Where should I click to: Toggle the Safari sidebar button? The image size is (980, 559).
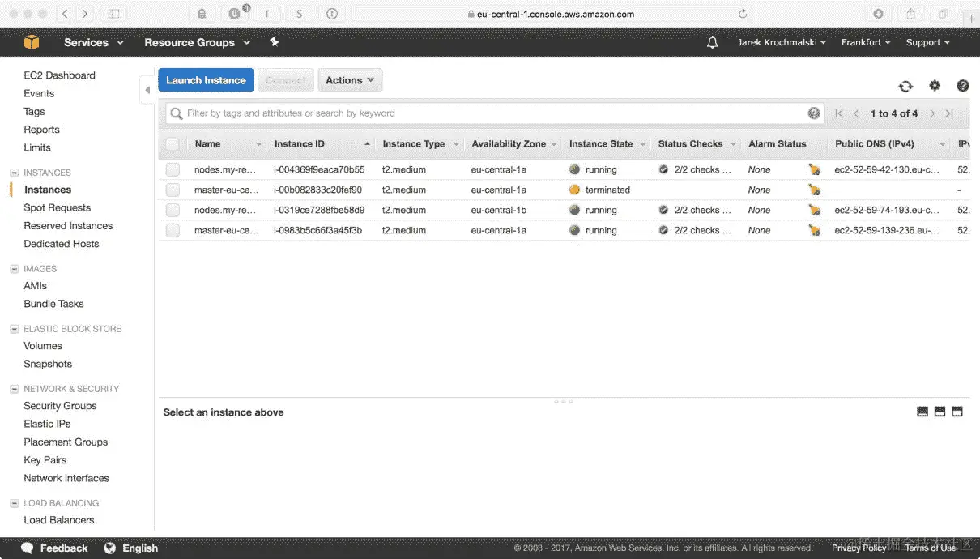click(114, 14)
